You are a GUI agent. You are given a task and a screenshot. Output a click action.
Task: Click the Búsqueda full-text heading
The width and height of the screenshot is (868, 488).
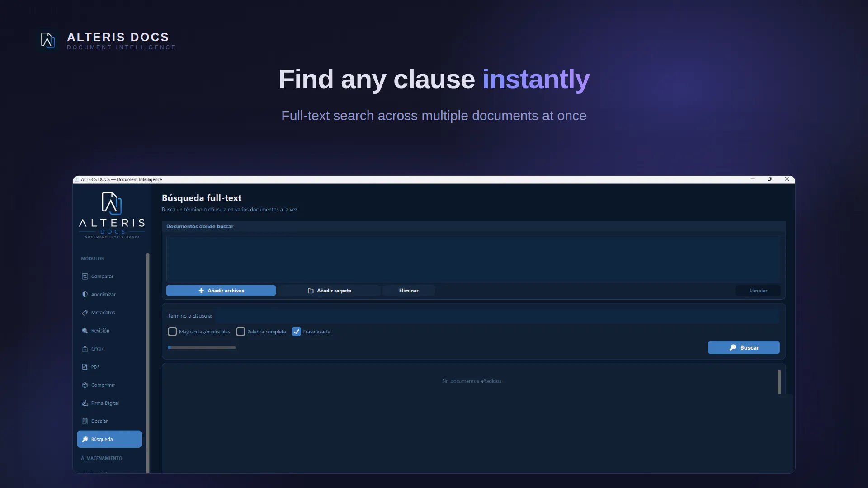point(202,198)
